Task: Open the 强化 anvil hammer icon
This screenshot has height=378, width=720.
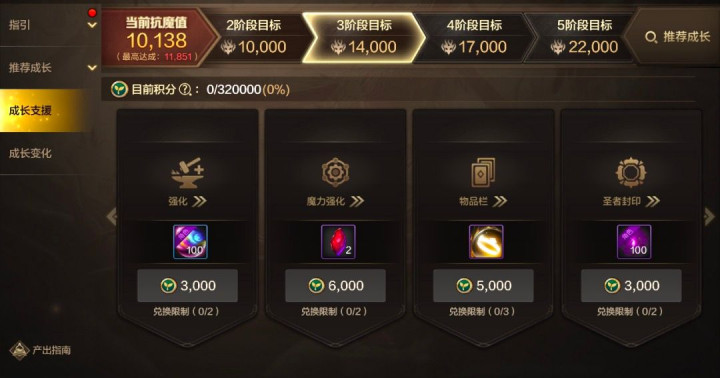Action: click(187, 173)
